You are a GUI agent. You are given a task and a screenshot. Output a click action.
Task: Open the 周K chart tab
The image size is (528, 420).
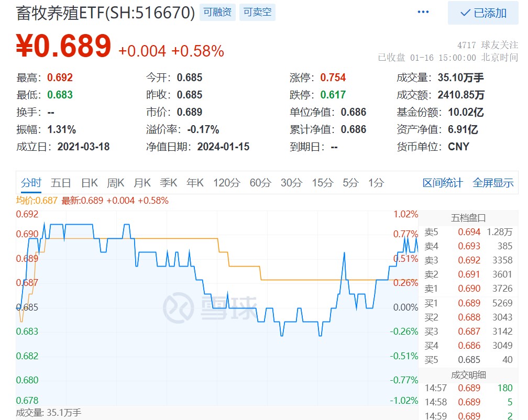(x=115, y=183)
